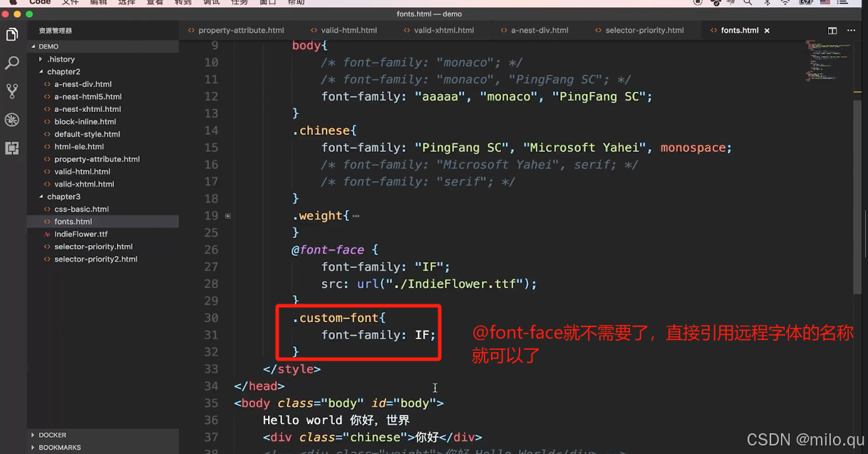
Task: Click line number 26 in the gutter
Action: pyautogui.click(x=211, y=249)
